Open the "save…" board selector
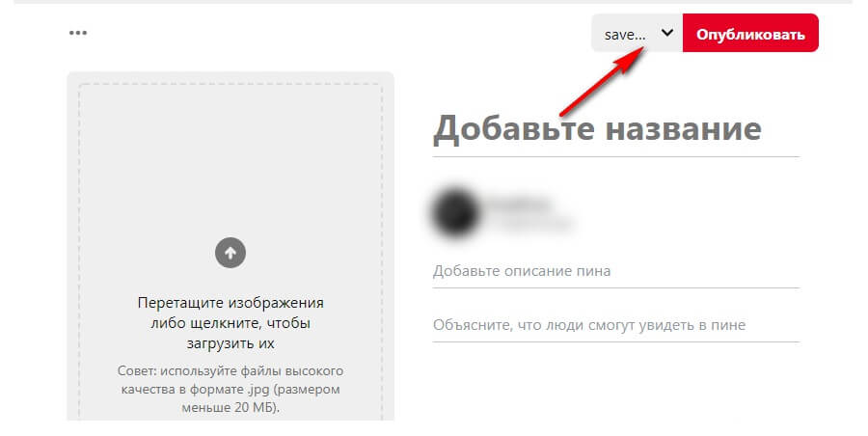 (637, 33)
